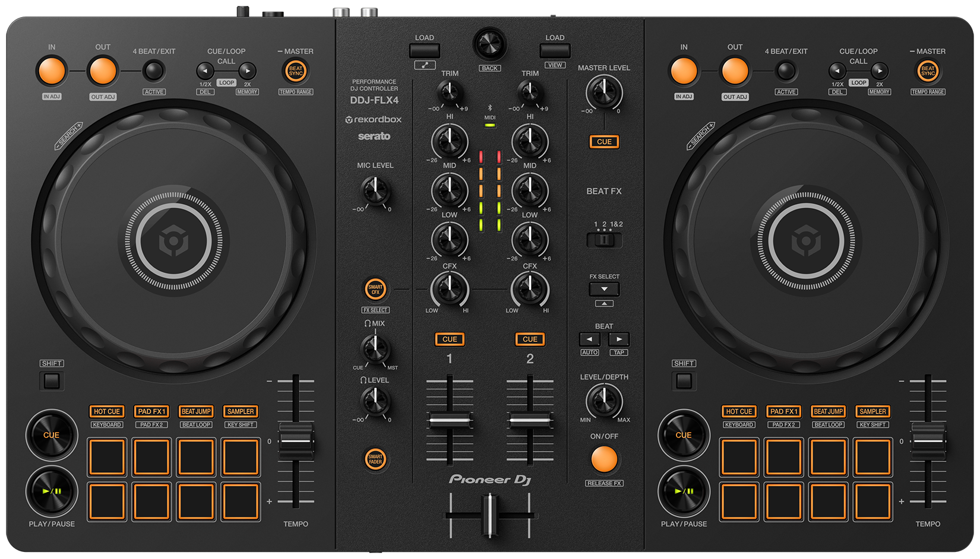Toggle the master CUE button
Viewport: 980px width, 559px height.
pyautogui.click(x=604, y=142)
